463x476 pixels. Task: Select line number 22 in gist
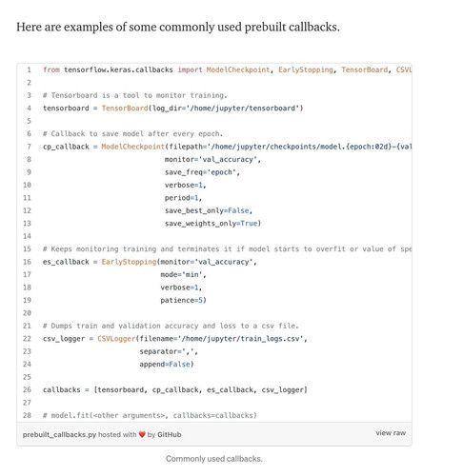tap(27, 339)
